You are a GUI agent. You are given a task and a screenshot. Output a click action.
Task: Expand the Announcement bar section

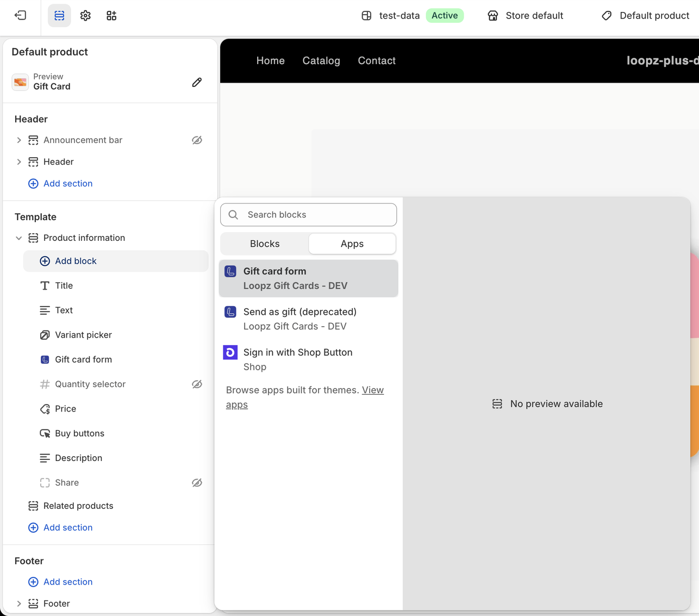click(x=19, y=140)
